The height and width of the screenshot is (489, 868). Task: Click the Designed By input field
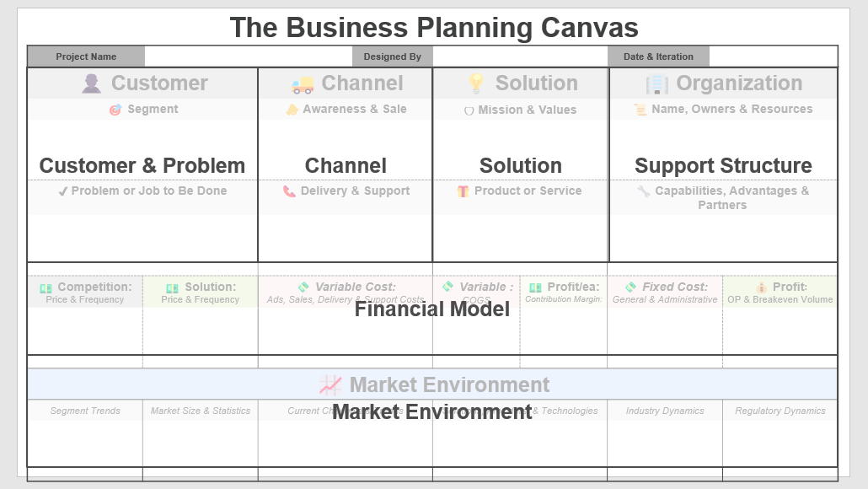[x=520, y=56]
